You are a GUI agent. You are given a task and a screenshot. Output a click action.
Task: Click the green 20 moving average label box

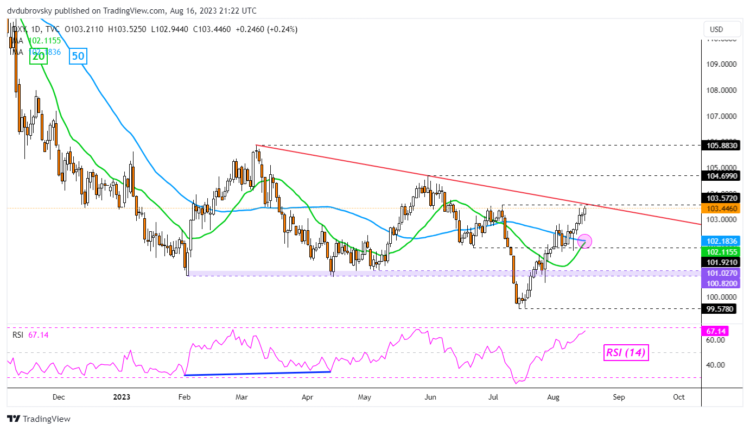click(x=36, y=59)
